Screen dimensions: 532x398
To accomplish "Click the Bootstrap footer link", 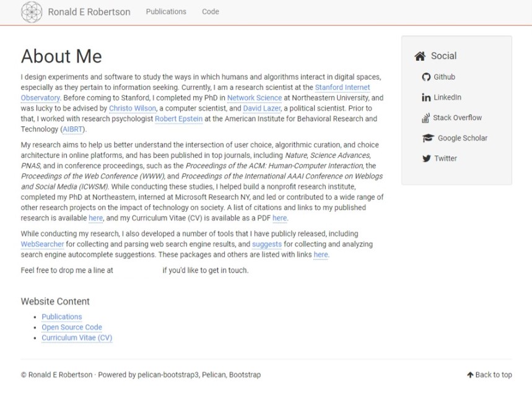I will 245,375.
